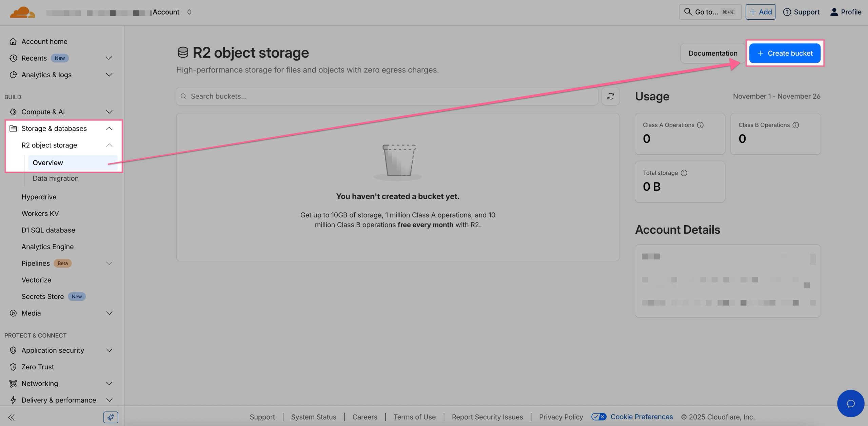
Task: Expand the Networking chevron
Action: click(x=109, y=383)
